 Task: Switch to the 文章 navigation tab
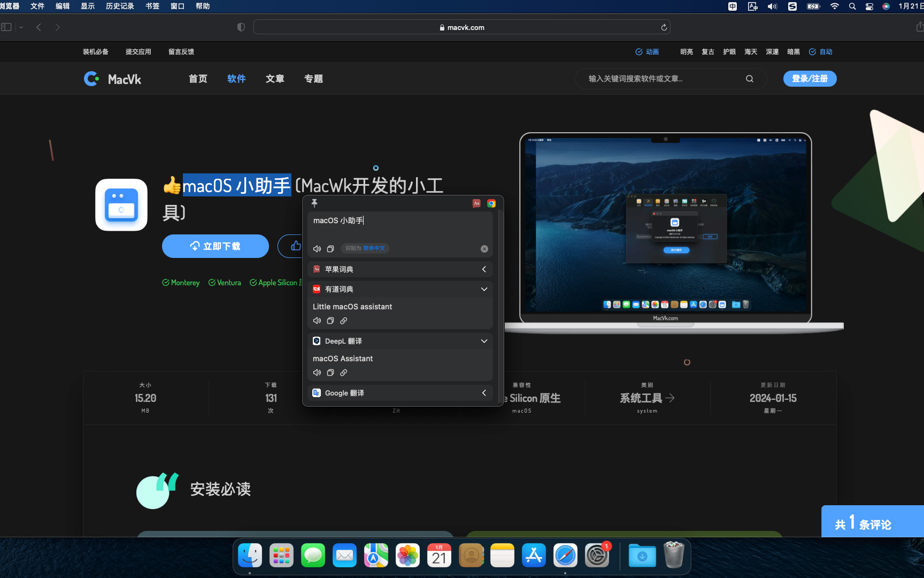pos(275,79)
